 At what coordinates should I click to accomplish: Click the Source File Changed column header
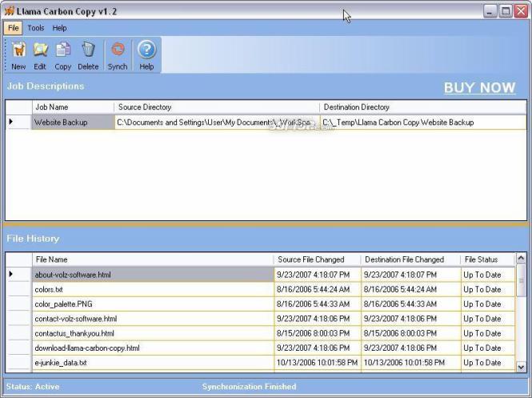pos(318,259)
